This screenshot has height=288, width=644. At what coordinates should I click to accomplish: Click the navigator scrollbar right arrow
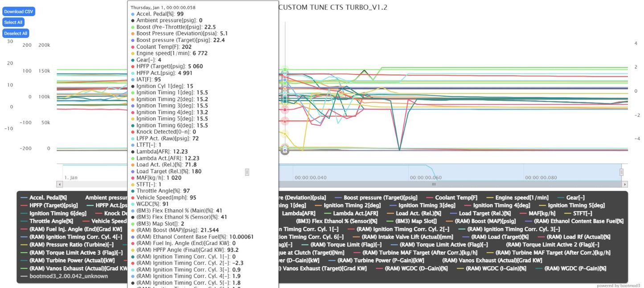(625, 184)
